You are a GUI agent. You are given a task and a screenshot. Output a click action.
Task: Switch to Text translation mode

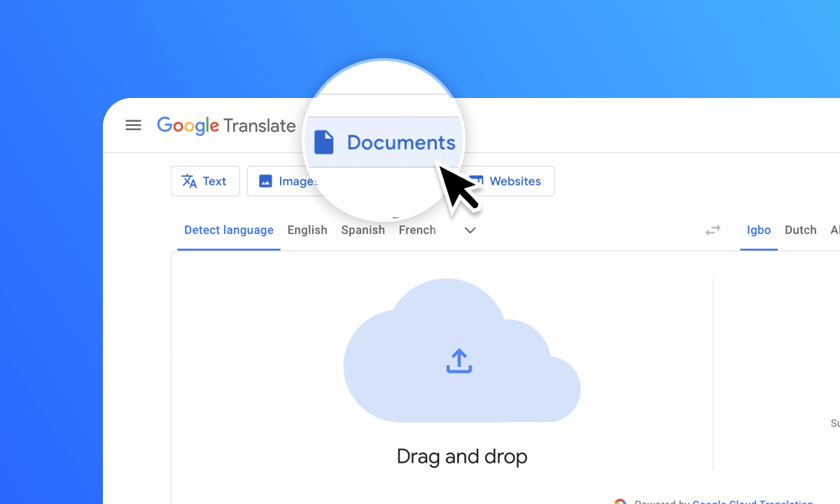click(x=205, y=181)
